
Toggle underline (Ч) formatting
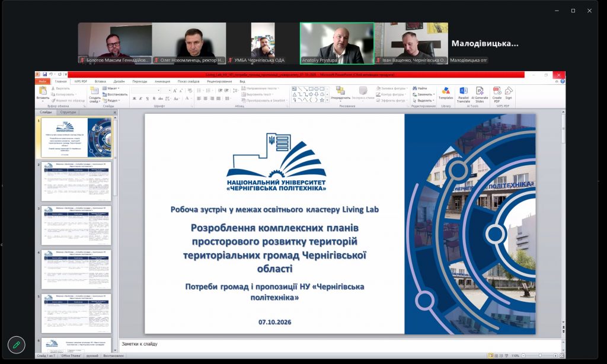click(148, 98)
